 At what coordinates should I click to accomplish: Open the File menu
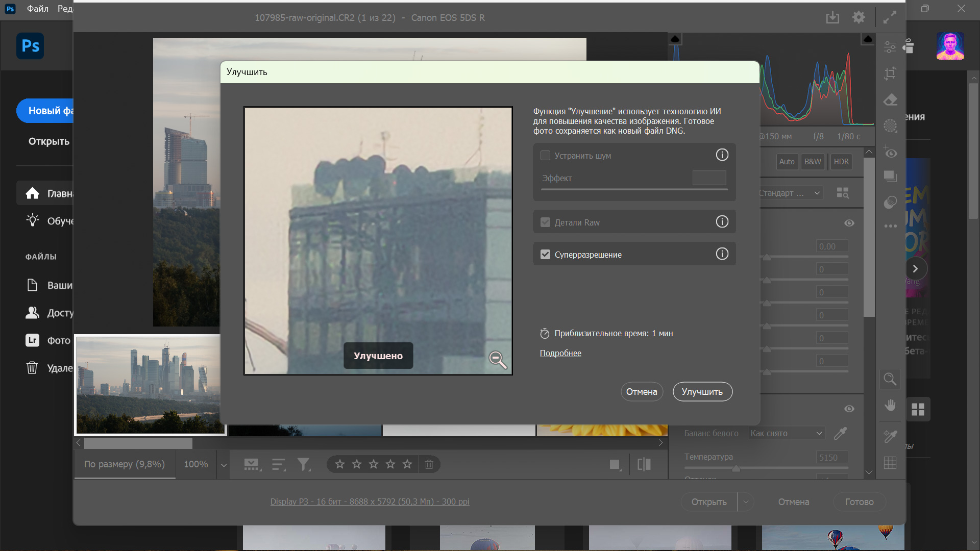pos(37,9)
